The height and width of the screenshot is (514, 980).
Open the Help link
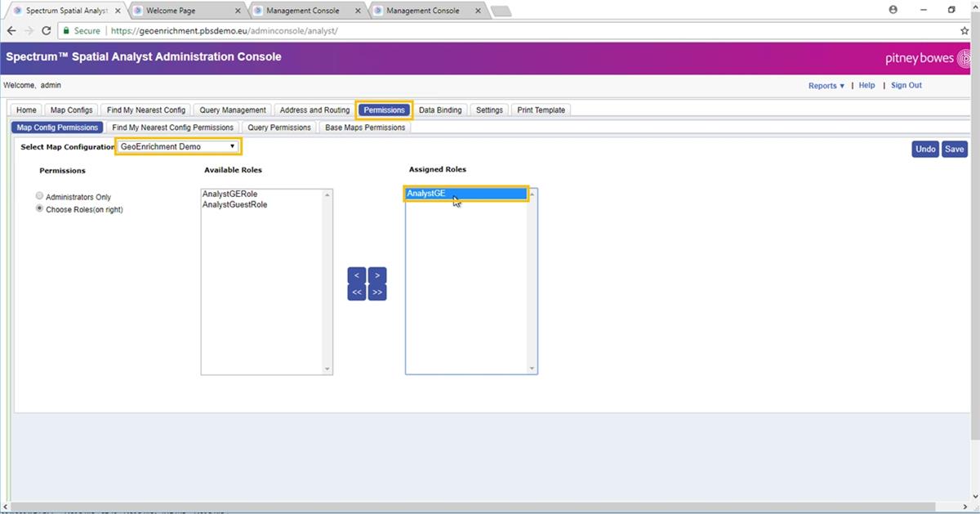pos(866,86)
